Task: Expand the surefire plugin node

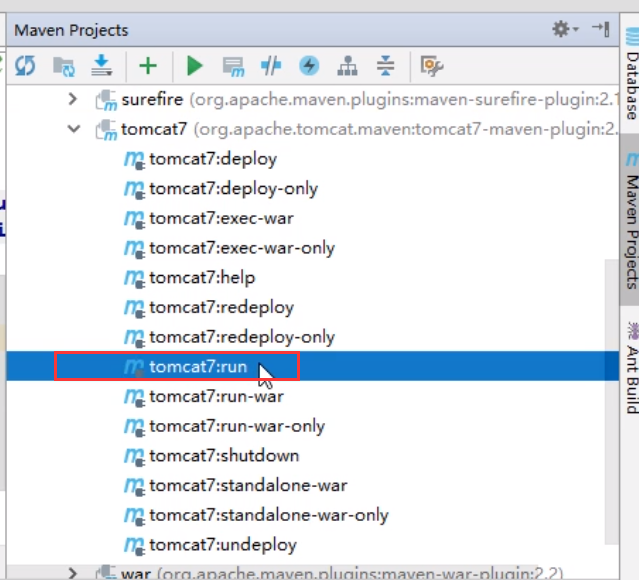Action: [x=73, y=99]
